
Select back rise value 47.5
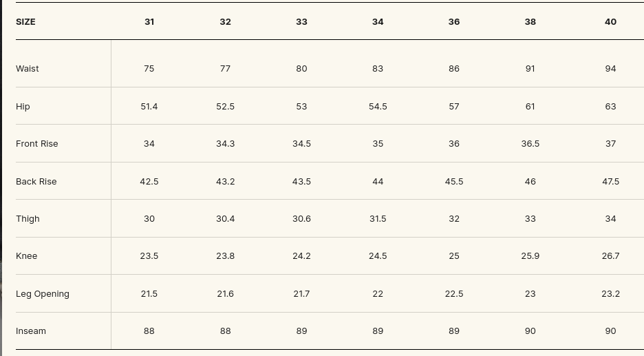tap(610, 181)
